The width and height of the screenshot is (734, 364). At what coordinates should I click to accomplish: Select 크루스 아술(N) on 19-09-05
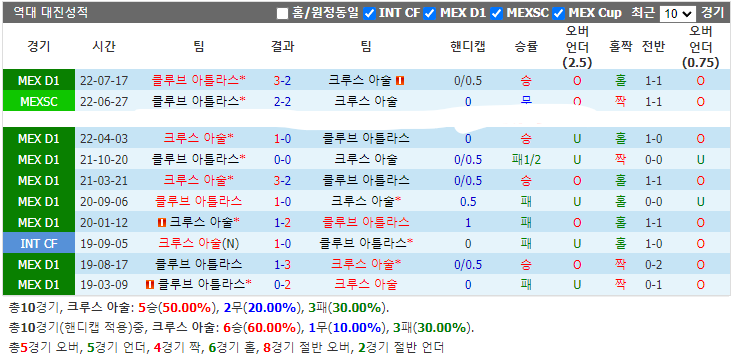(199, 243)
